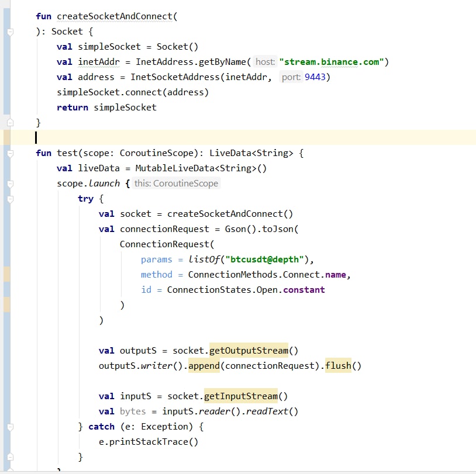The height and width of the screenshot is (474, 476).
Task: Click the purple "constant" property
Action: (x=304, y=290)
